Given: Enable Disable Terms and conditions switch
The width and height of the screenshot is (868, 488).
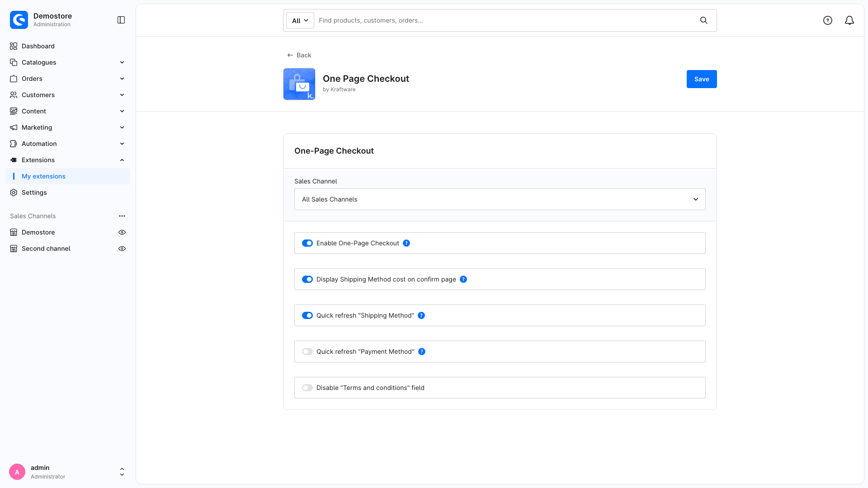Looking at the screenshot, I should point(307,388).
